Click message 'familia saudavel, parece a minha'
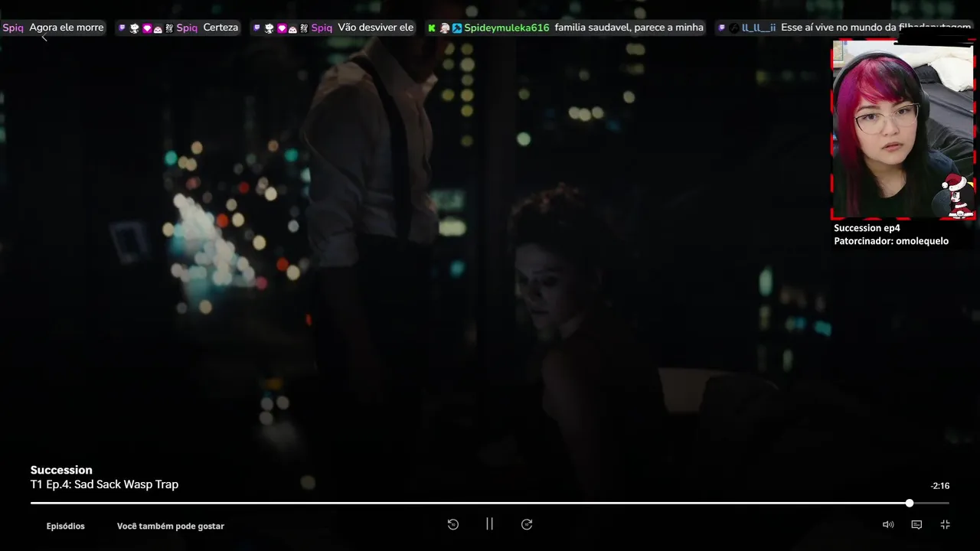Viewport: 980px width, 551px height. click(x=629, y=28)
